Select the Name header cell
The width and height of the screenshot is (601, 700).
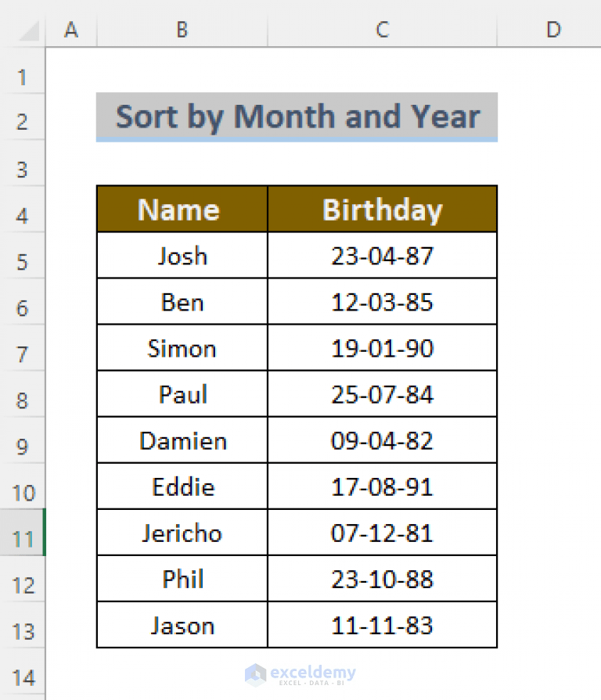click(x=181, y=209)
